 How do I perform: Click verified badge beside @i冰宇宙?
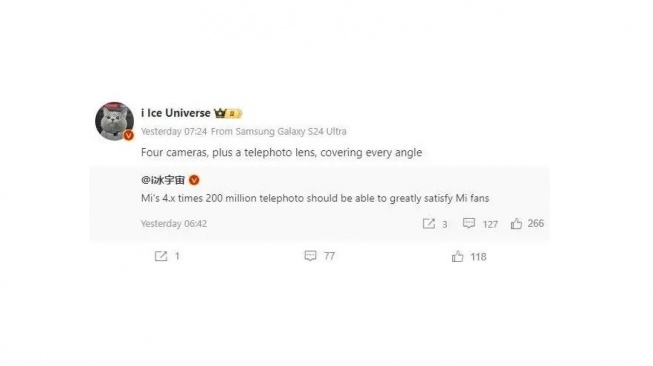pyautogui.click(x=194, y=180)
